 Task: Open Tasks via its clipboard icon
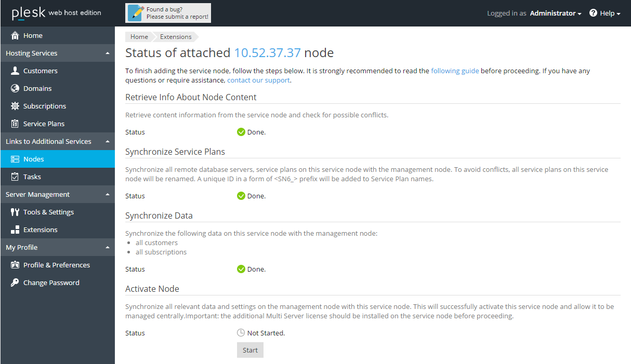click(15, 177)
